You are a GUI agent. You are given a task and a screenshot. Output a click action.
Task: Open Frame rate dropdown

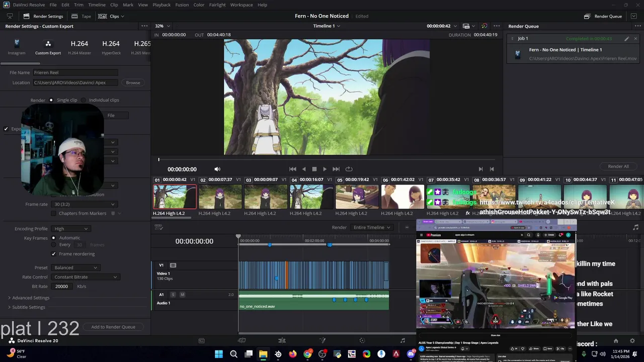[x=84, y=204]
